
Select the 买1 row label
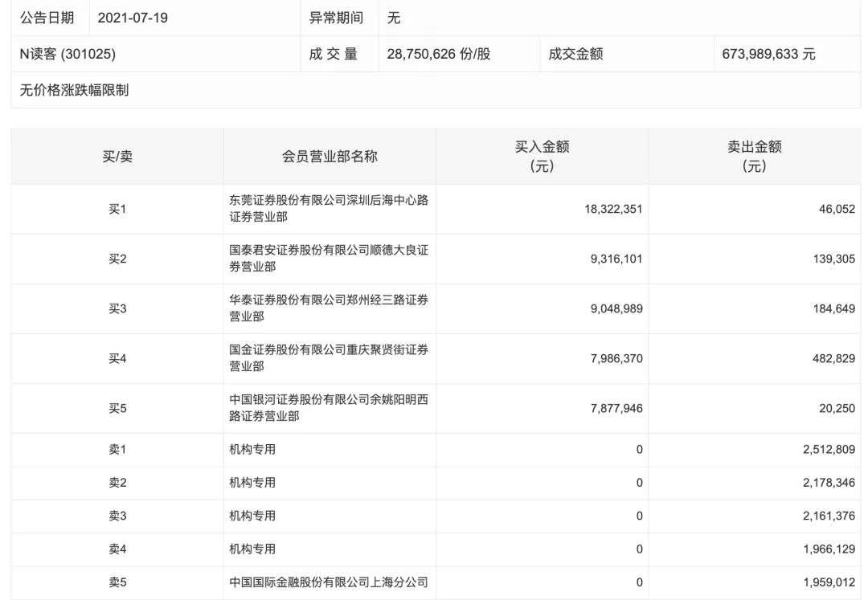pos(117,209)
